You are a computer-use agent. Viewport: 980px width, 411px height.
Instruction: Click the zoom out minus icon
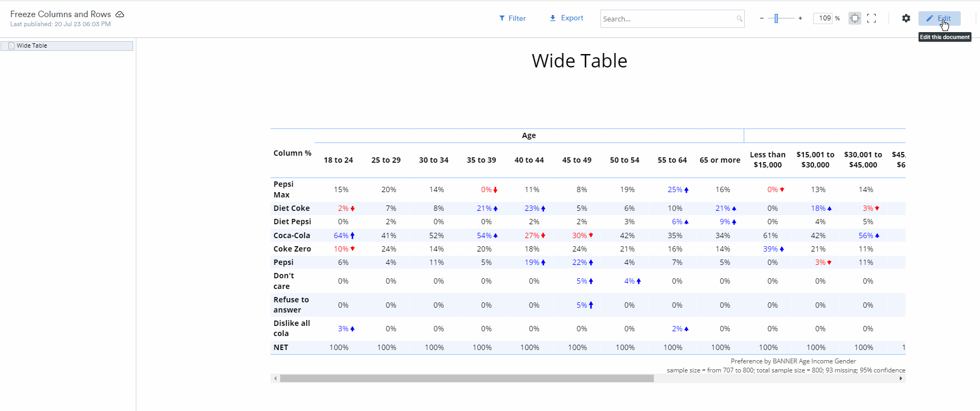(762, 18)
